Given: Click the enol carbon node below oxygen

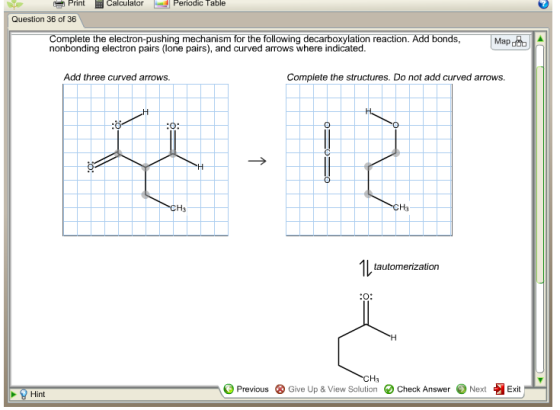Looking at the screenshot, I should pos(396,153).
